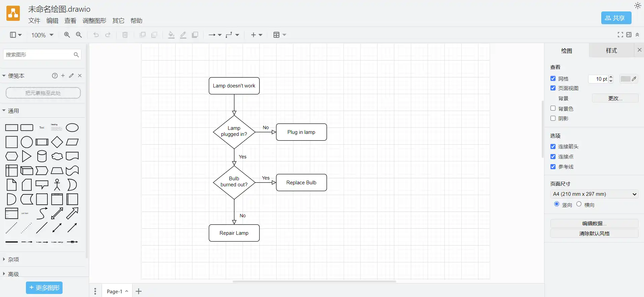The image size is (644, 297).
Task: Select the cylinder shape in the palette
Action: 42,156
